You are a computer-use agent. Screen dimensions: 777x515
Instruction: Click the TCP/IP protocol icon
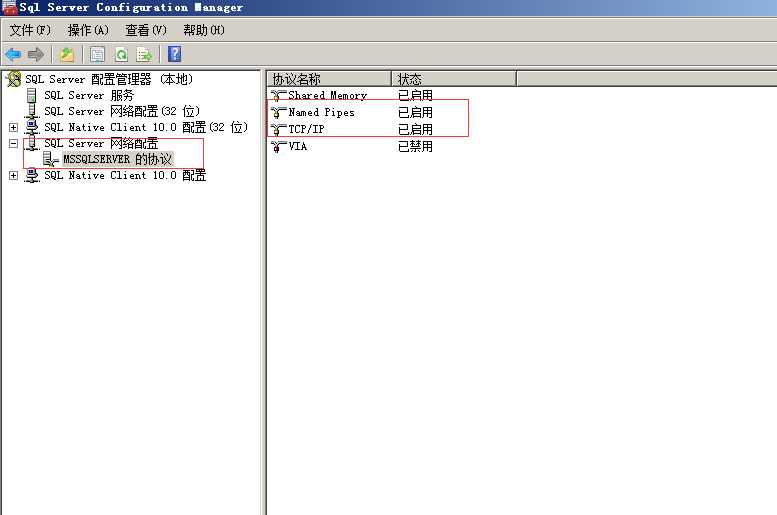click(278, 129)
